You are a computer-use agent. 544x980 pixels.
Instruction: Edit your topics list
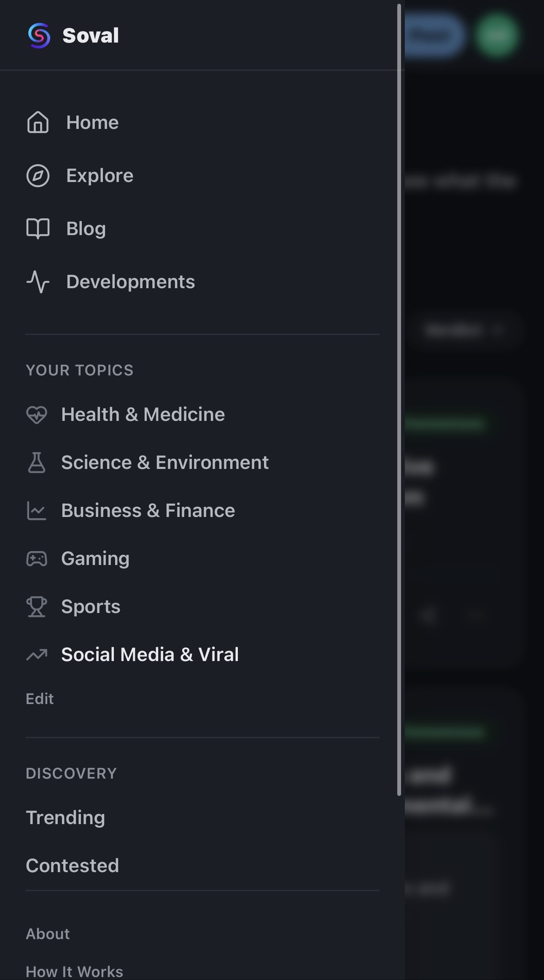tap(40, 699)
